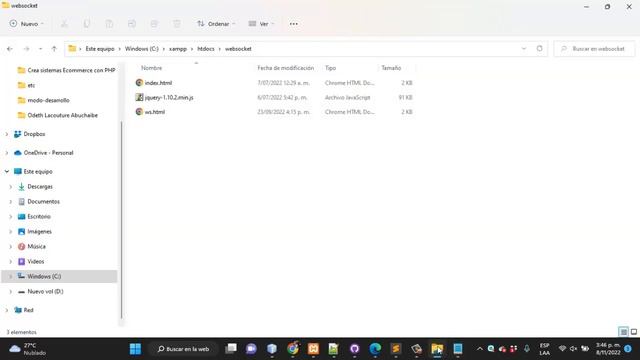Open 'Odeth Lacouture Abuchaibe' folder
The image size is (640, 360).
point(58,115)
